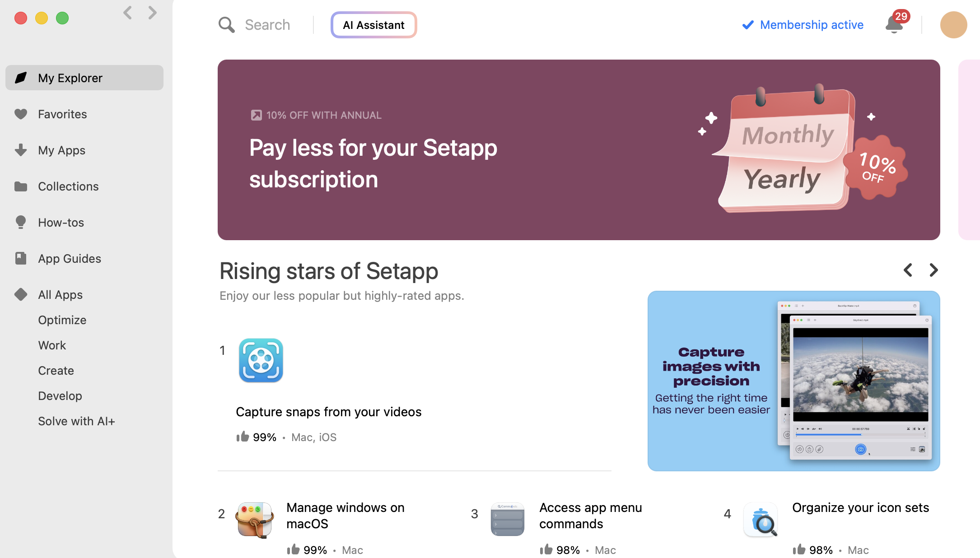Viewport: 980px width, 558px height.
Task: Click the Membership active link
Action: tap(811, 25)
